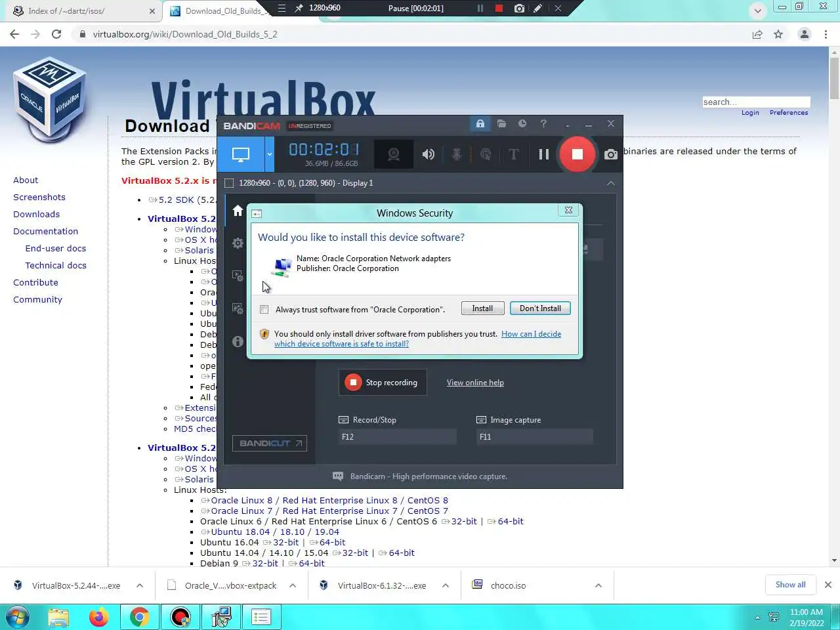Open the menu lines icon in overlay bar

tap(282, 9)
